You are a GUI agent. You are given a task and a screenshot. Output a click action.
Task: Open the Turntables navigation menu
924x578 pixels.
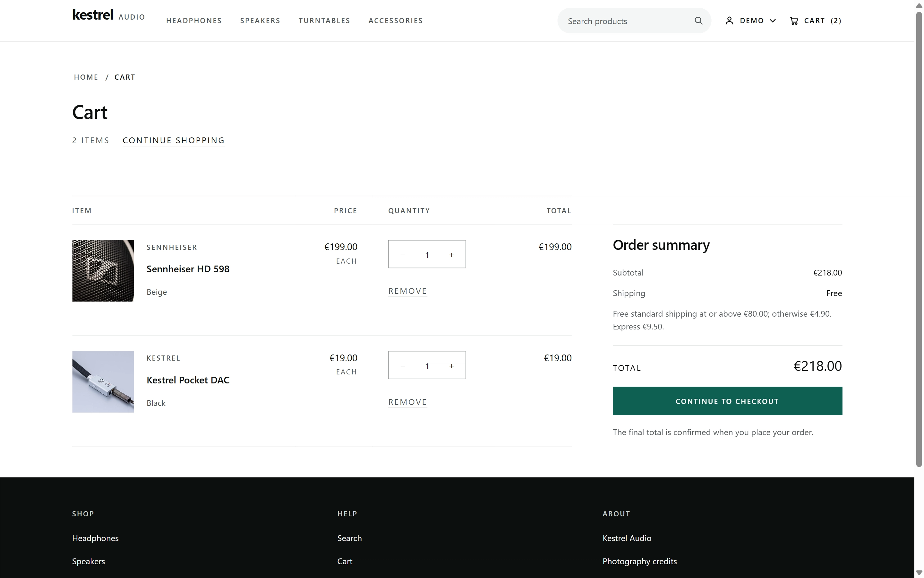[x=324, y=21]
